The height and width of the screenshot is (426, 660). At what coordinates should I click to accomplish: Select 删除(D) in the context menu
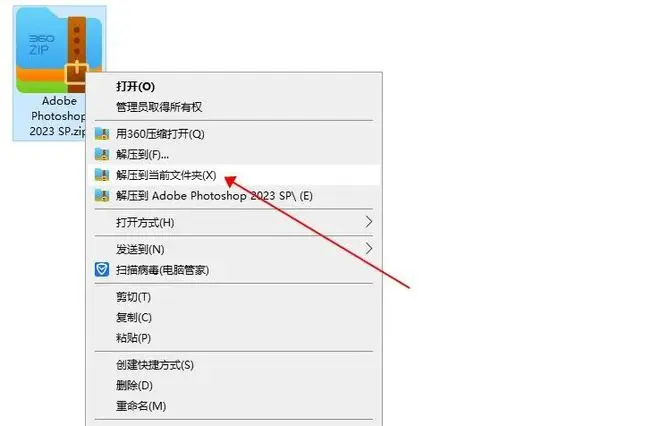(x=234, y=385)
